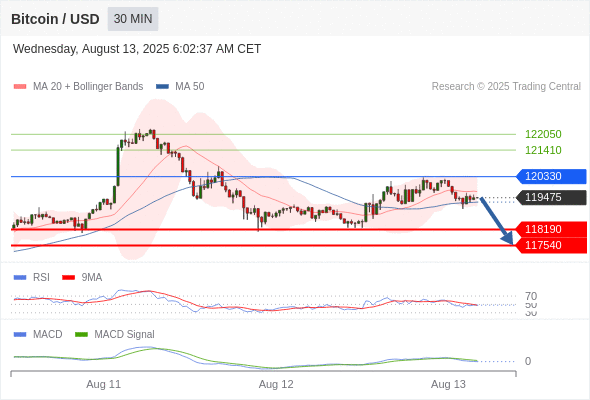Select the 117540 red target tag

551,245
